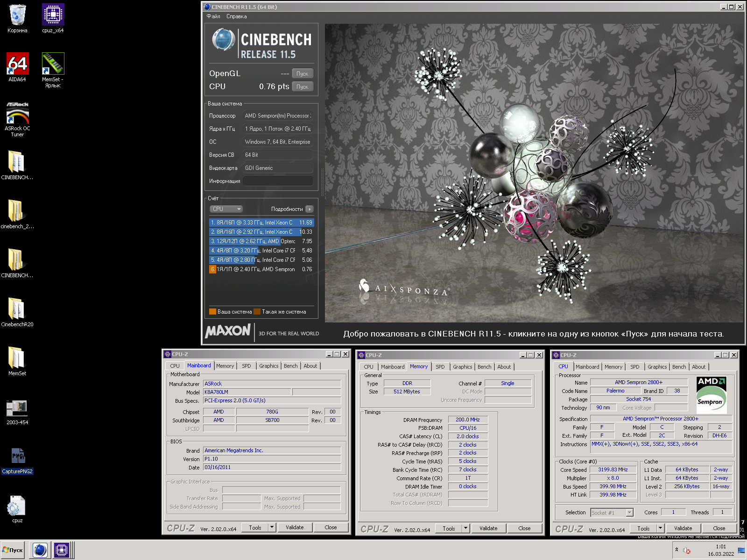Click the Palermo code name field
This screenshot has width=747, height=560.
[x=615, y=391]
